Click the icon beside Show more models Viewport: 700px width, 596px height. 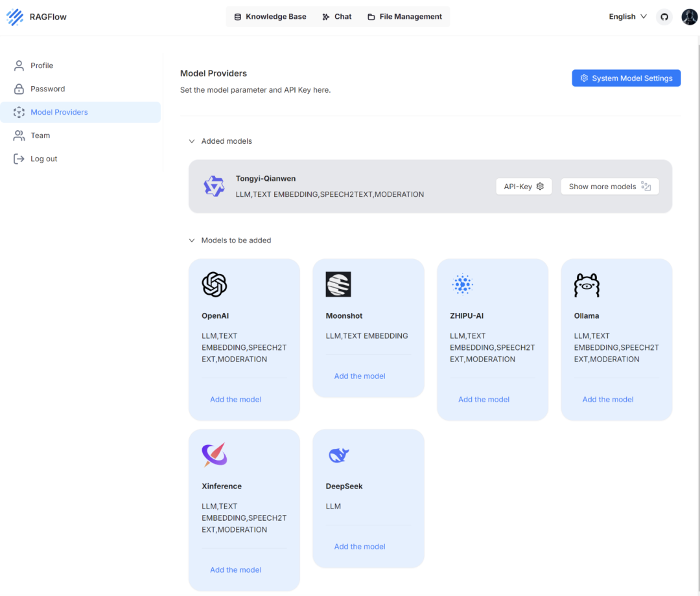pos(646,186)
